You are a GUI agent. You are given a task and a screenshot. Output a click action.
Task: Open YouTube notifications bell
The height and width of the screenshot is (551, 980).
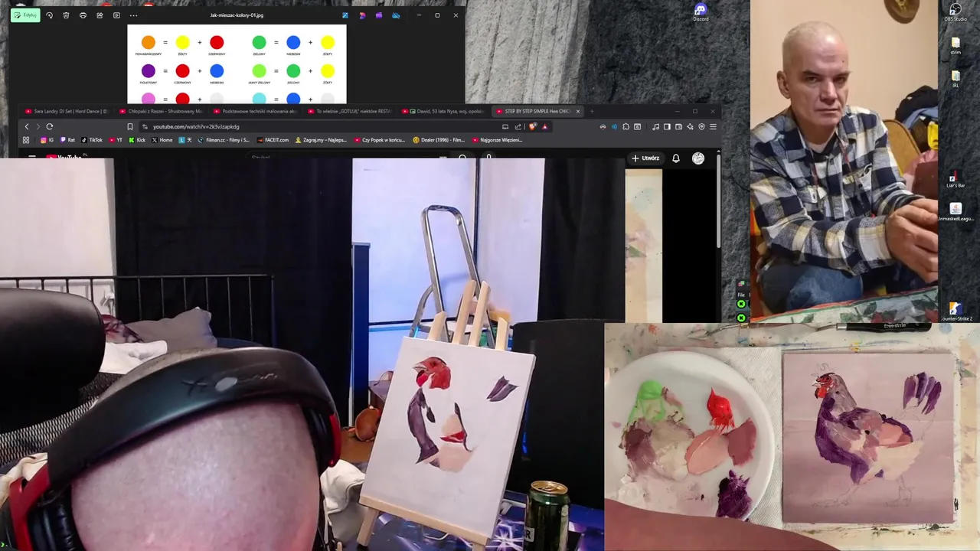676,158
